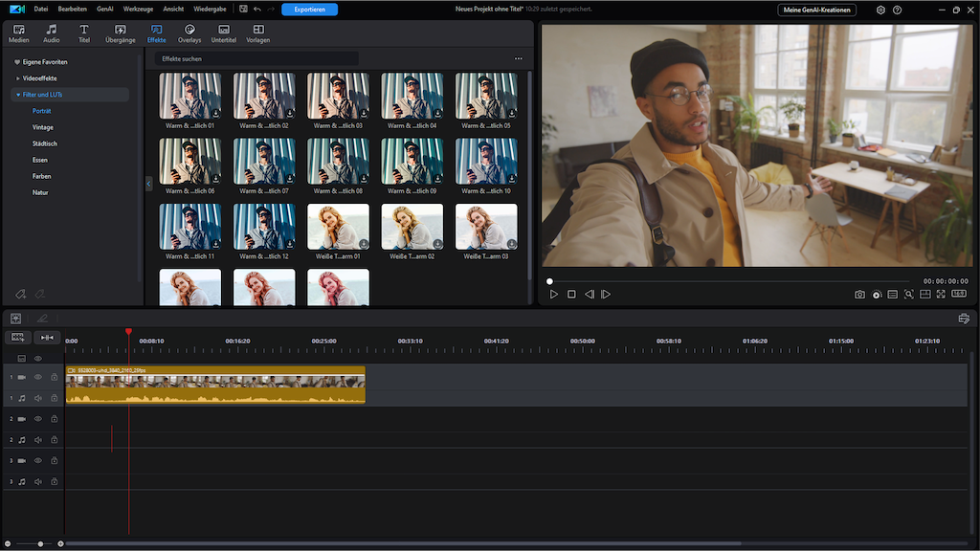Open Meine GenAI-Kreationen
This screenshot has width=980, height=551.
pyautogui.click(x=816, y=10)
